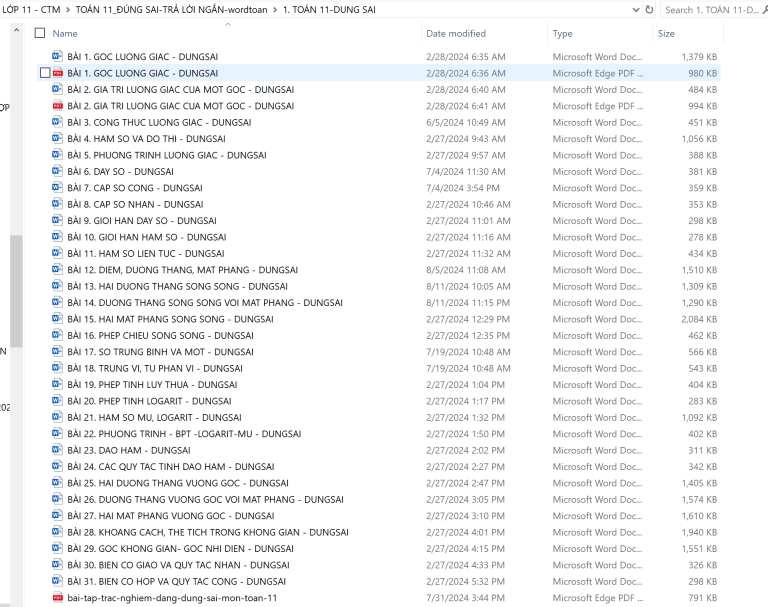Select file BÀI 17. SO TRUNG BINH VA MOT

[160, 352]
